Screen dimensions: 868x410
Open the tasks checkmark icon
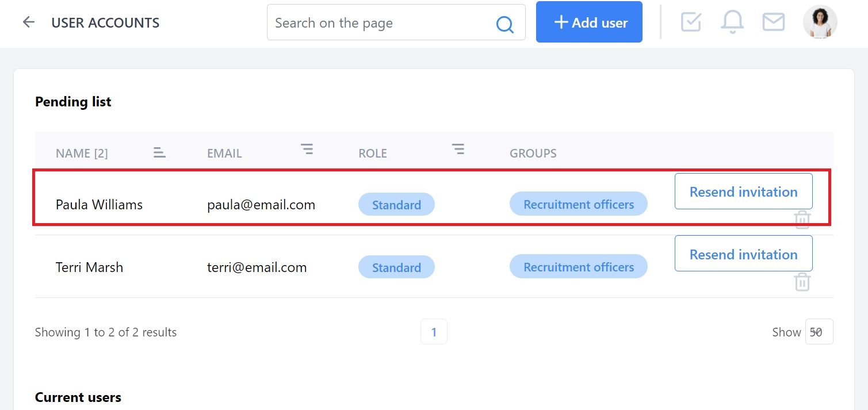point(691,22)
